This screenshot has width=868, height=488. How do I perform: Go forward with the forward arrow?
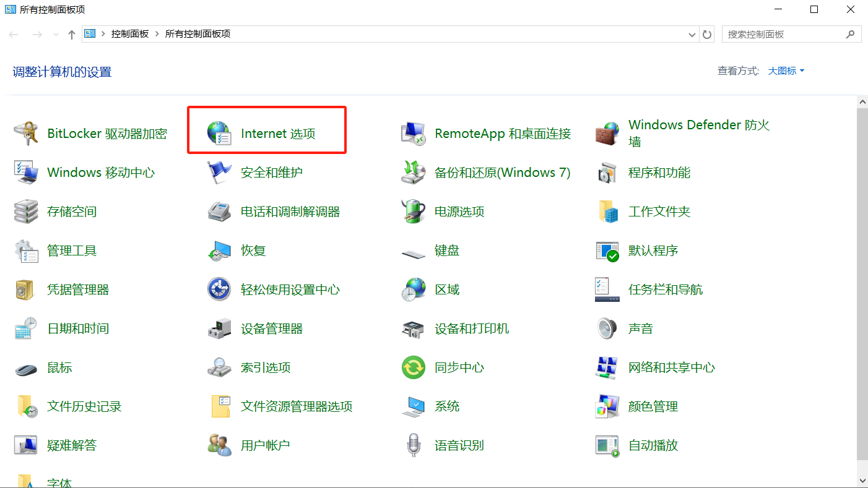pyautogui.click(x=37, y=35)
